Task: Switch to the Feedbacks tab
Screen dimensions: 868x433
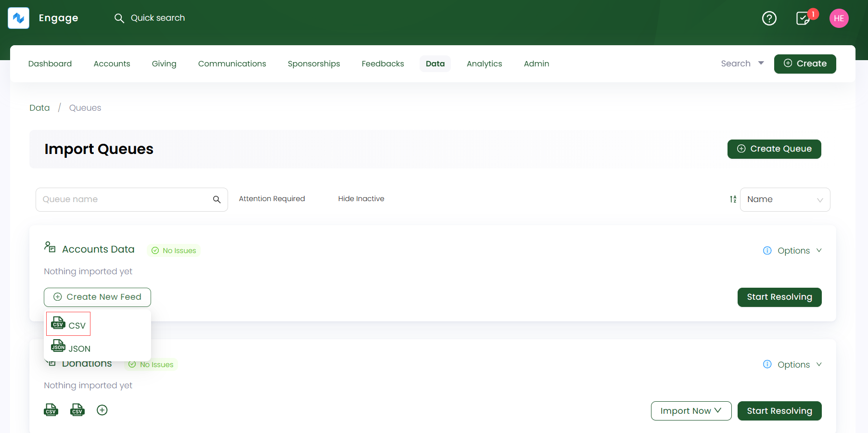Action: pyautogui.click(x=383, y=64)
